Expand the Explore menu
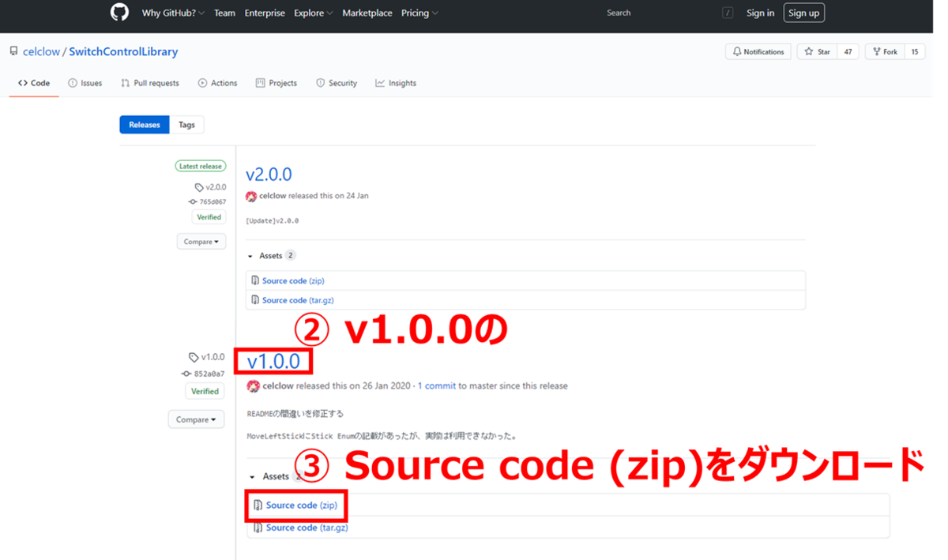Image resolution: width=948 pixels, height=560 pixels. (313, 13)
